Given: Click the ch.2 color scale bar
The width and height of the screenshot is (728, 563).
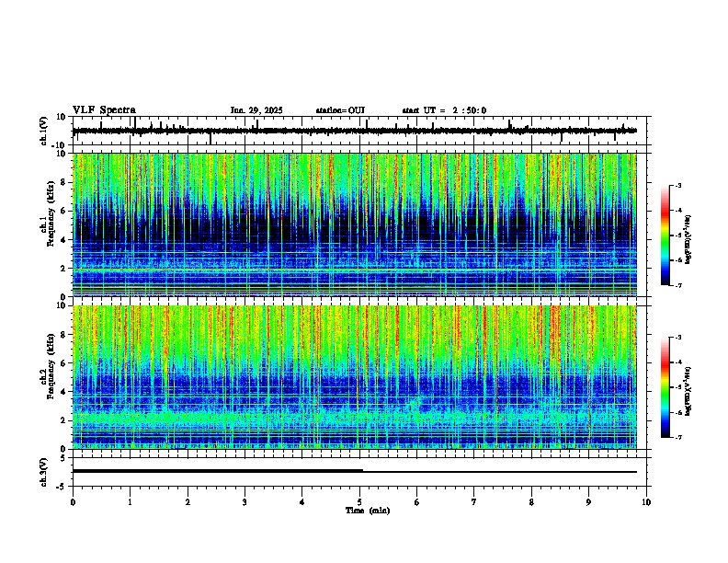Looking at the screenshot, I should pos(665,387).
